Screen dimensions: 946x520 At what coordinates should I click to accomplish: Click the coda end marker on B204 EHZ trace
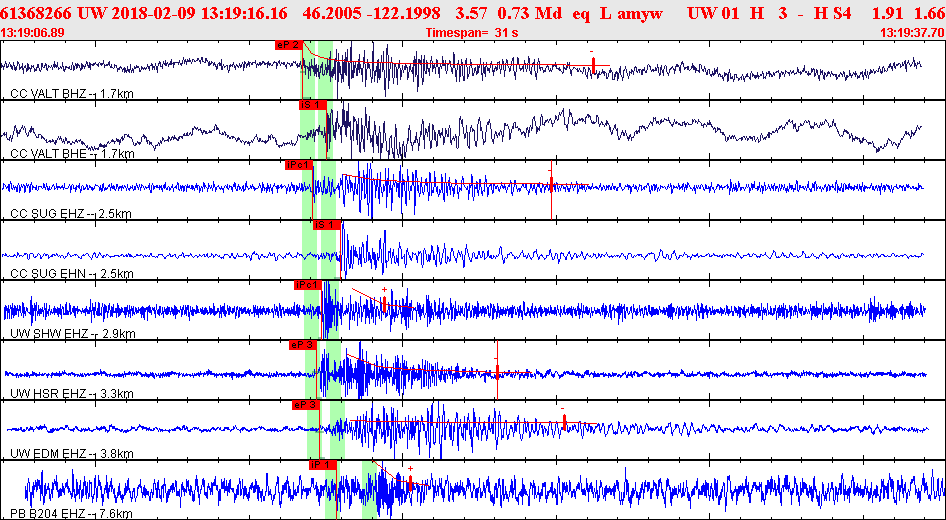point(410,483)
